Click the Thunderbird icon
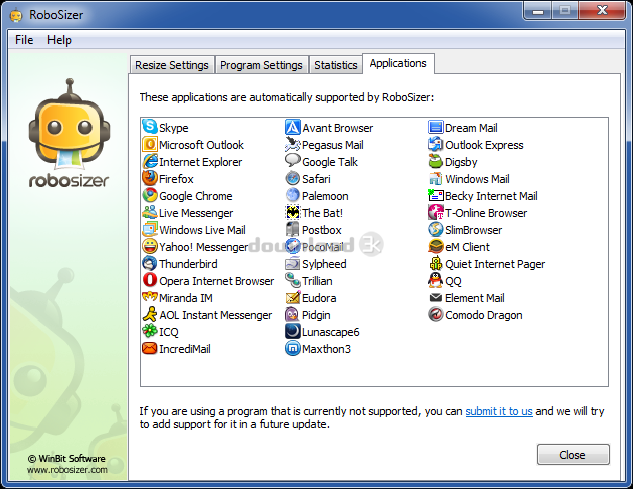This screenshot has width=633, height=489. click(150, 263)
